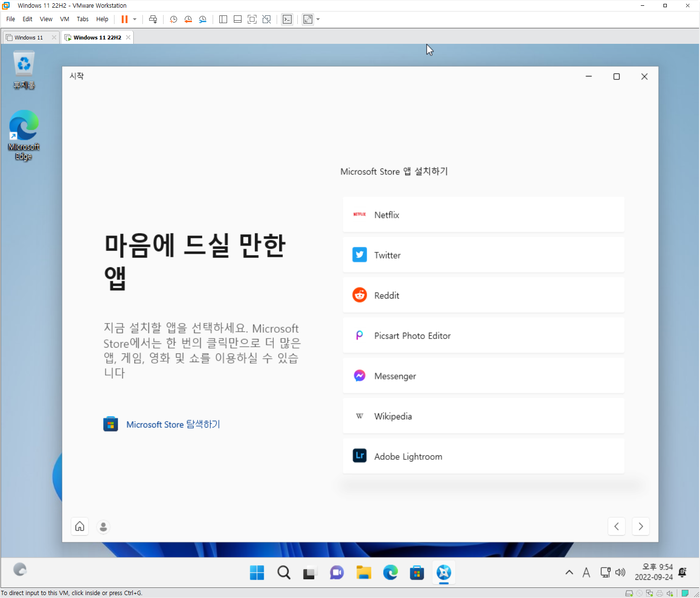
Task: Open the File menu
Action: pyautogui.click(x=11, y=19)
